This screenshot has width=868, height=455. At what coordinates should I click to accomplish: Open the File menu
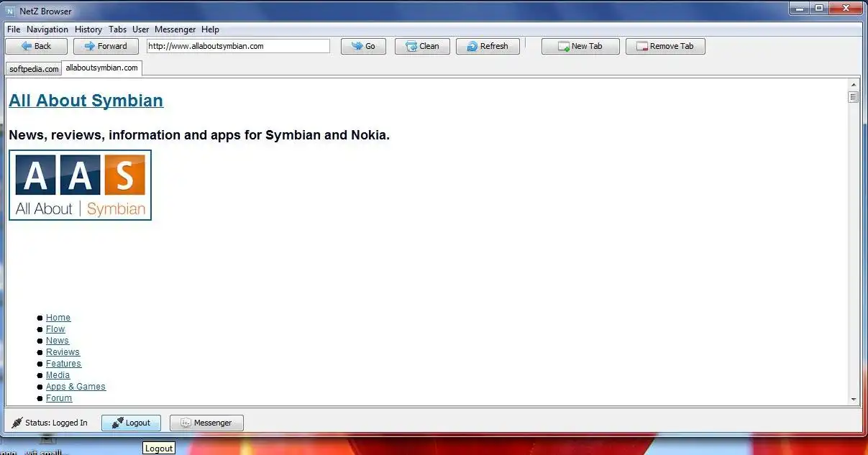click(14, 29)
